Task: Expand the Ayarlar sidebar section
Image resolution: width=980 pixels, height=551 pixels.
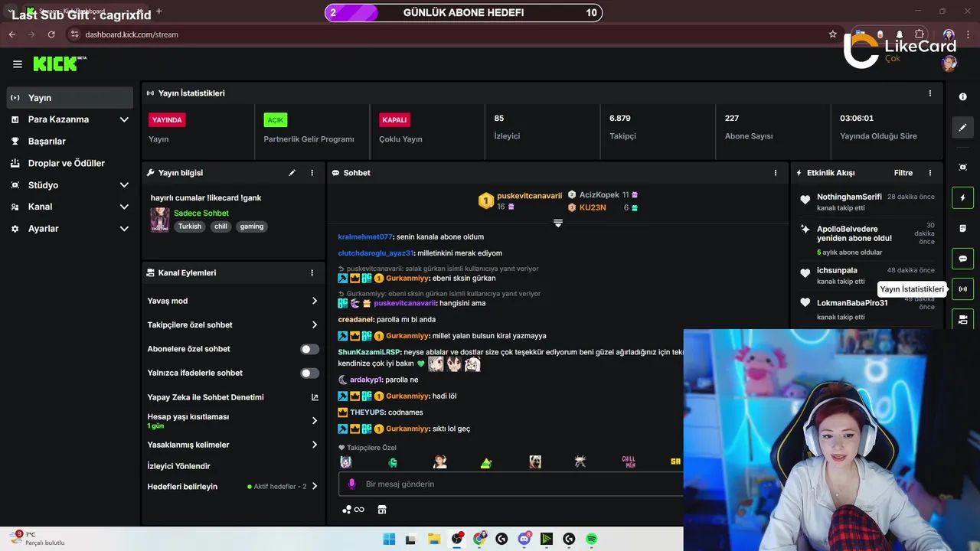Action: 70,229
